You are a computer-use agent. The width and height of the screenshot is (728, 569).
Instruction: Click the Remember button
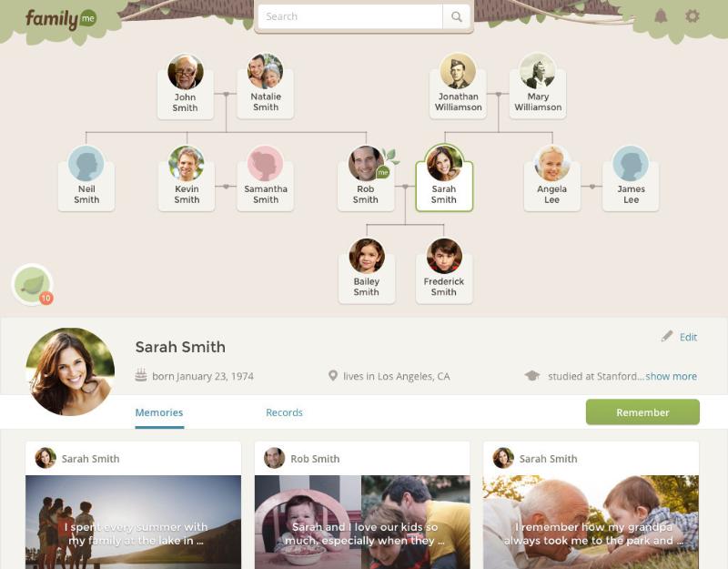[642, 412]
